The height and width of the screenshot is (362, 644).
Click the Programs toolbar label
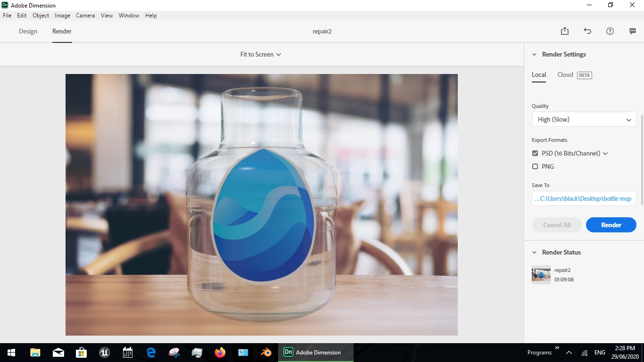tap(539, 353)
